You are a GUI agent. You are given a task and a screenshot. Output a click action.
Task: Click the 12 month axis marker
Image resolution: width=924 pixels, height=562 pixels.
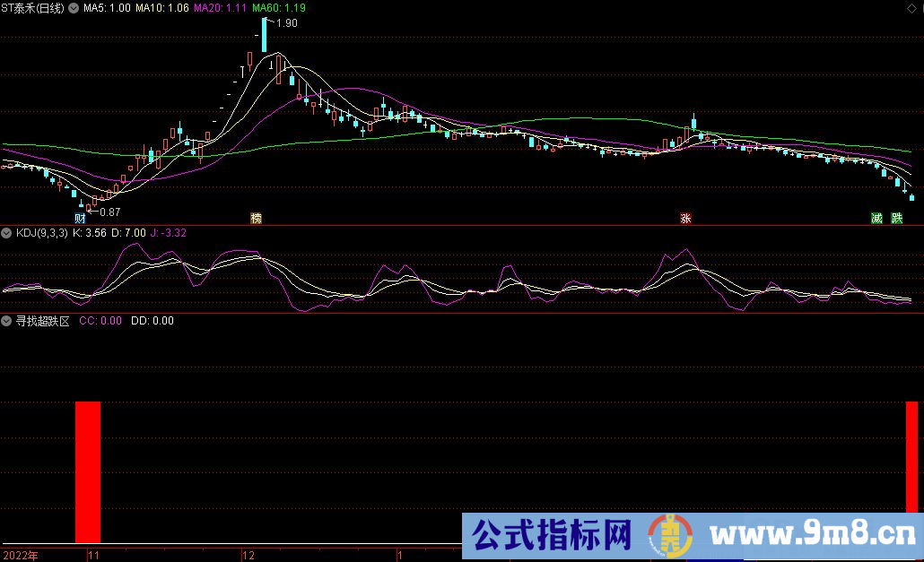tap(248, 556)
